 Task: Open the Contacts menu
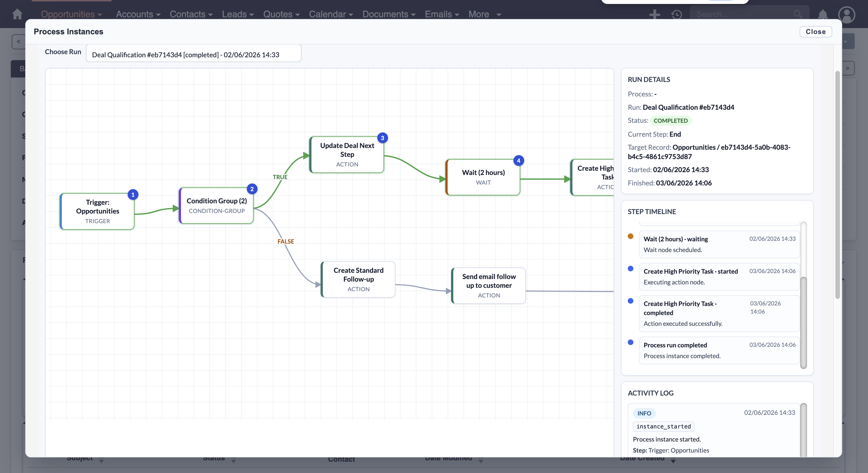[x=191, y=14]
